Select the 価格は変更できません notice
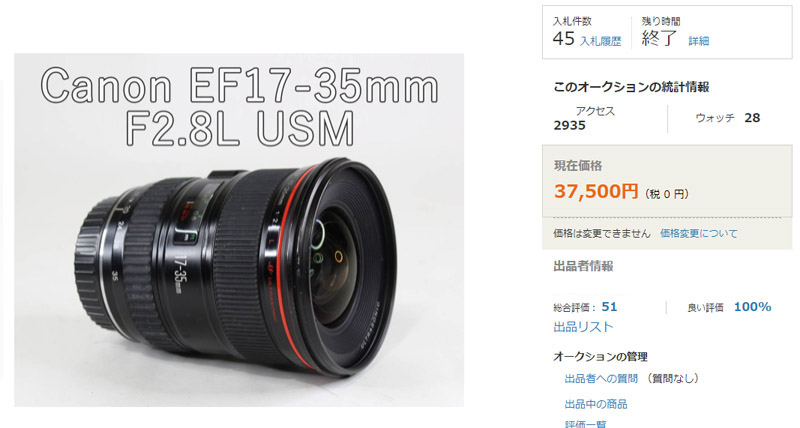This screenshot has width=800, height=428. coord(602,234)
